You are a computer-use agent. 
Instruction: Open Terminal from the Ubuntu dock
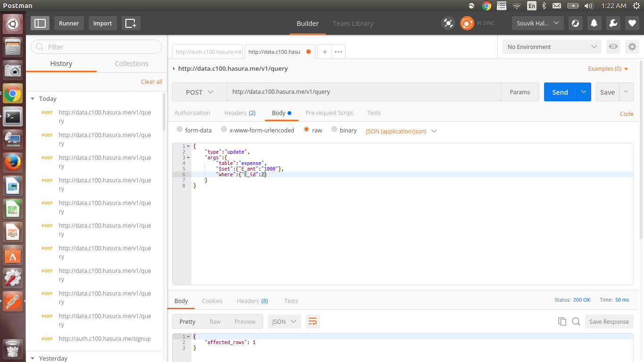[x=13, y=116]
